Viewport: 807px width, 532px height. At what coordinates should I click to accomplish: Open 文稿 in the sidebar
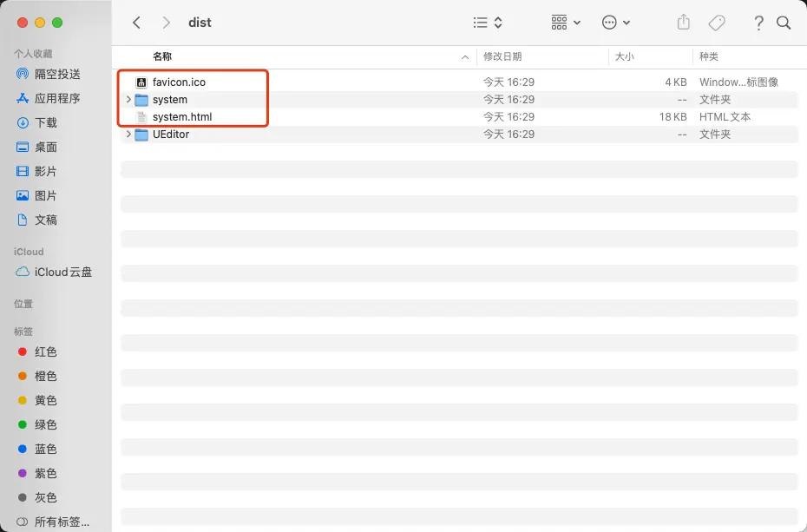click(x=46, y=220)
